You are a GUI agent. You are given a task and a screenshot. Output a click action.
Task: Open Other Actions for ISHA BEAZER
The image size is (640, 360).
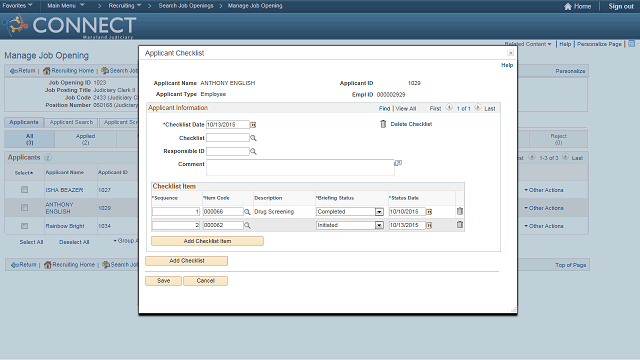click(x=544, y=190)
